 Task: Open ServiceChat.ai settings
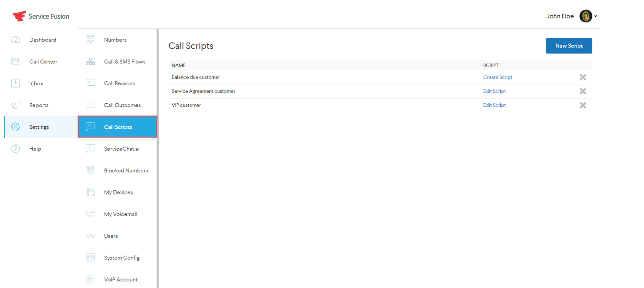[x=117, y=149]
